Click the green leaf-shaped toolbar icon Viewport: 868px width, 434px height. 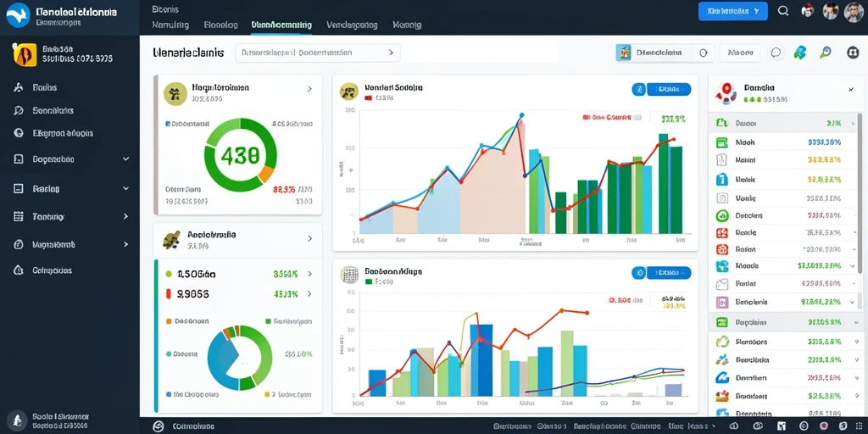pos(800,53)
